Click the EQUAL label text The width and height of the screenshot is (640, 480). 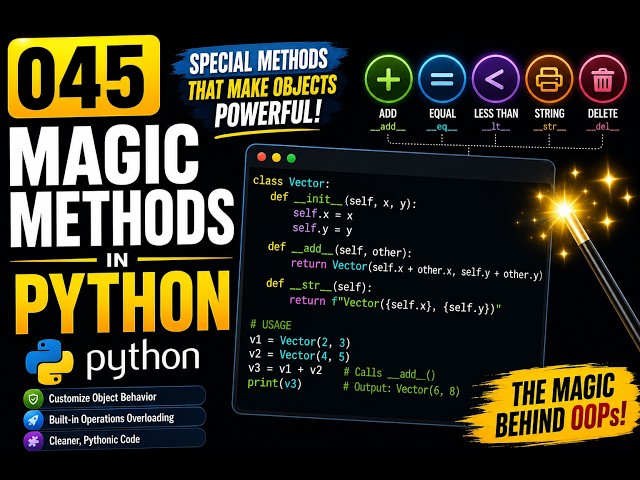coord(442,113)
